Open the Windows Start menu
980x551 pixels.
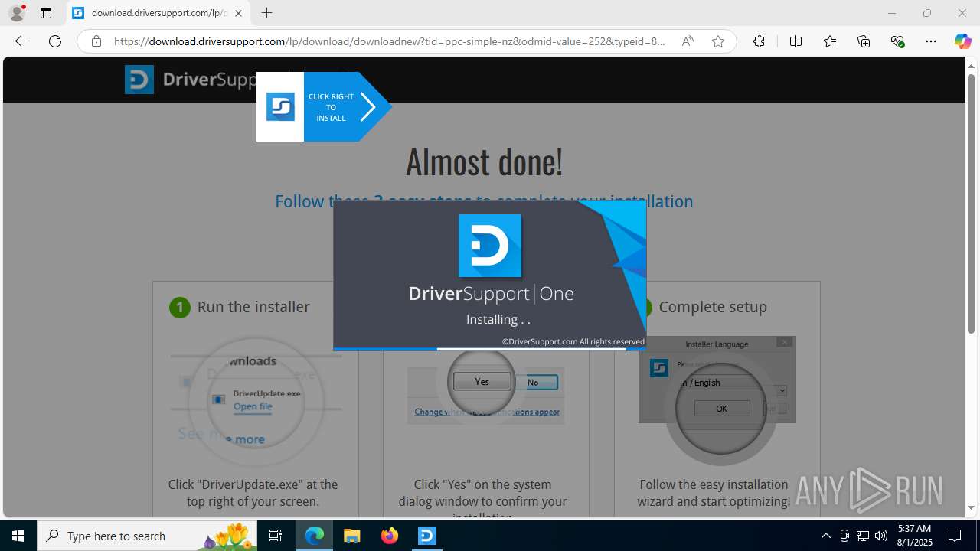pos(18,536)
